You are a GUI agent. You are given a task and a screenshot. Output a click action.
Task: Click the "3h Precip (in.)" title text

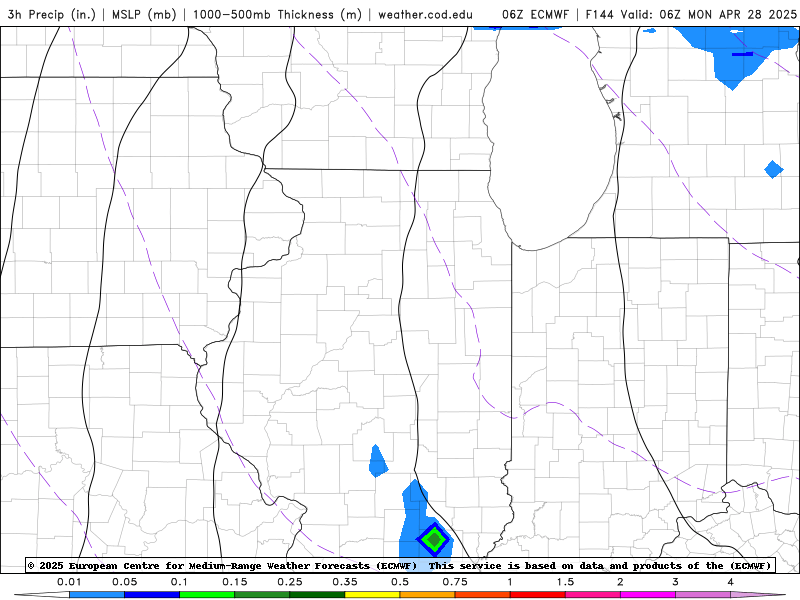[52, 14]
